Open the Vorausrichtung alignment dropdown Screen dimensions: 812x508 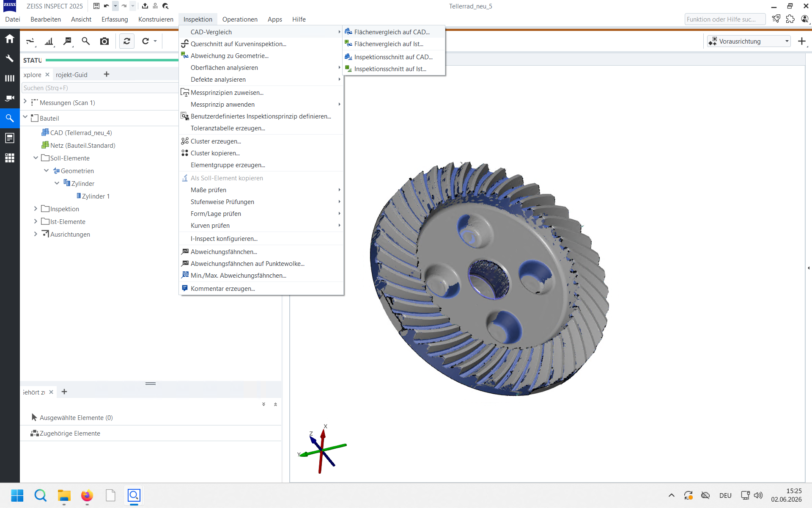[749, 41]
